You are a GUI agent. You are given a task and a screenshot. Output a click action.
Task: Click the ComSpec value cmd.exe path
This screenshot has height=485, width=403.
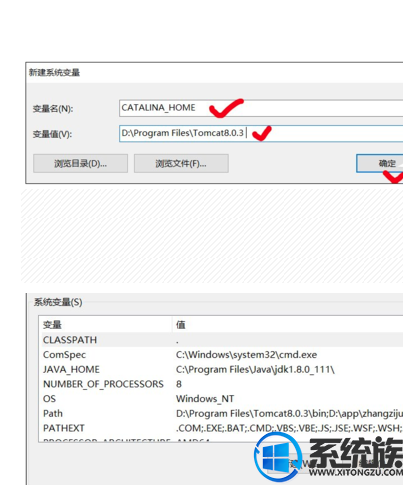tap(246, 355)
